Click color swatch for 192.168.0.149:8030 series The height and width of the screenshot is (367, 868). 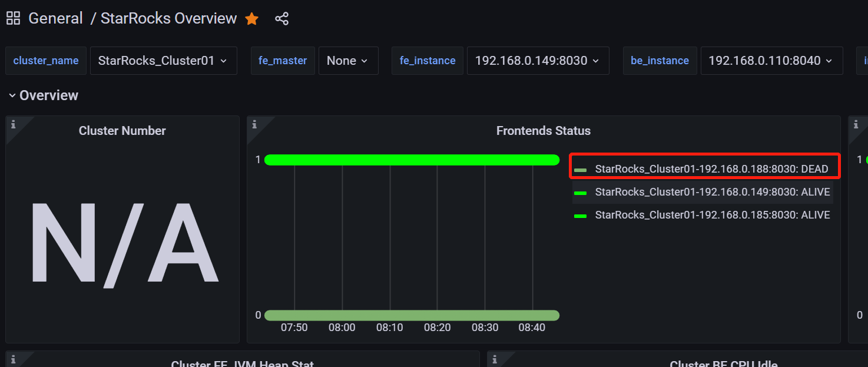[x=581, y=193]
